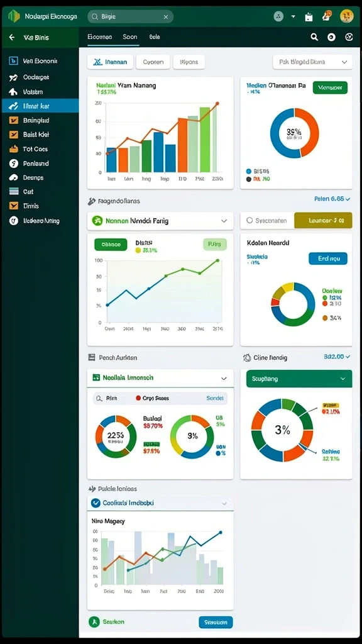Clear the search field with the X icon

tap(166, 17)
